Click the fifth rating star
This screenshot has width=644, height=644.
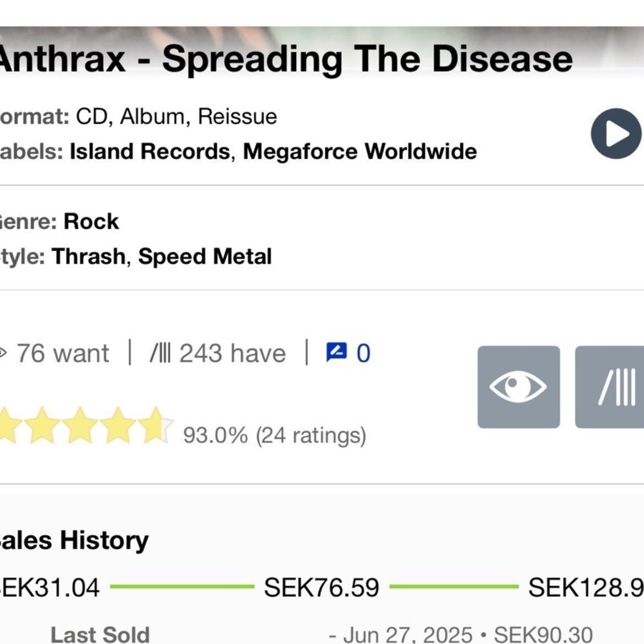pyautogui.click(x=155, y=425)
